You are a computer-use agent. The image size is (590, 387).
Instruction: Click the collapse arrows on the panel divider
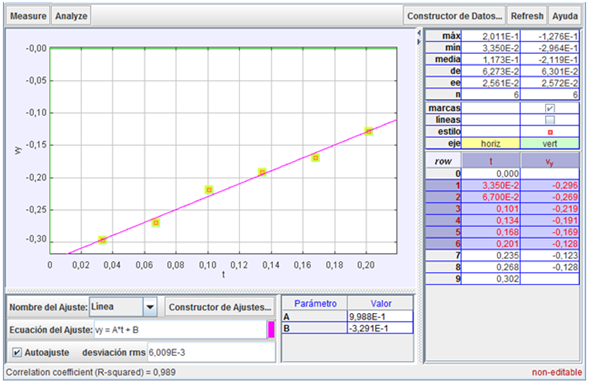pyautogui.click(x=419, y=38)
